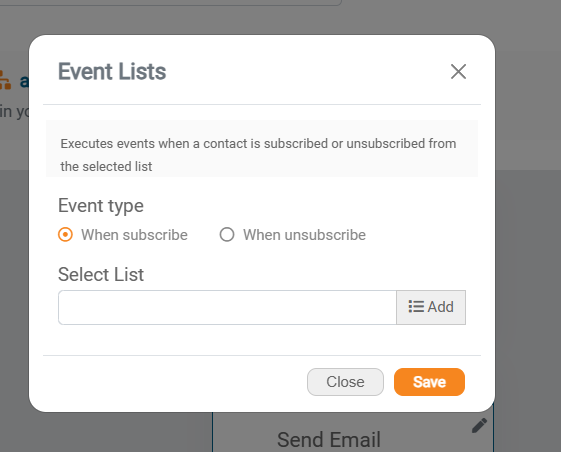Save the event list settings

coord(429,382)
